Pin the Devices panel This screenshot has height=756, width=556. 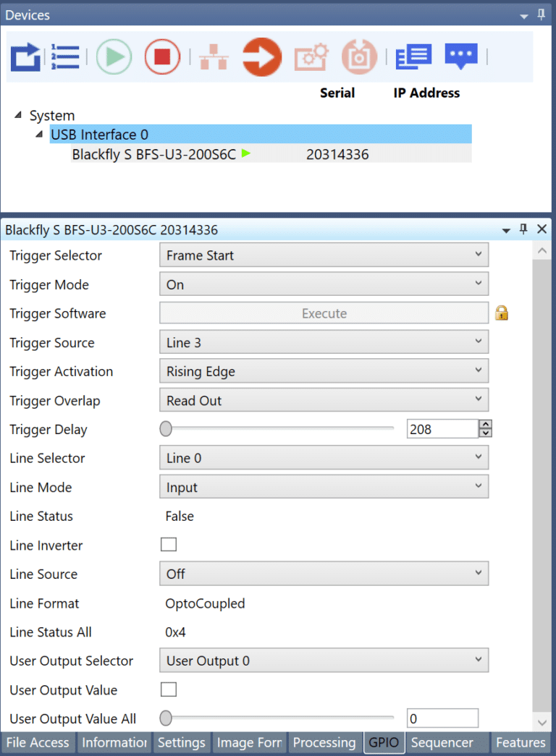pos(541,15)
